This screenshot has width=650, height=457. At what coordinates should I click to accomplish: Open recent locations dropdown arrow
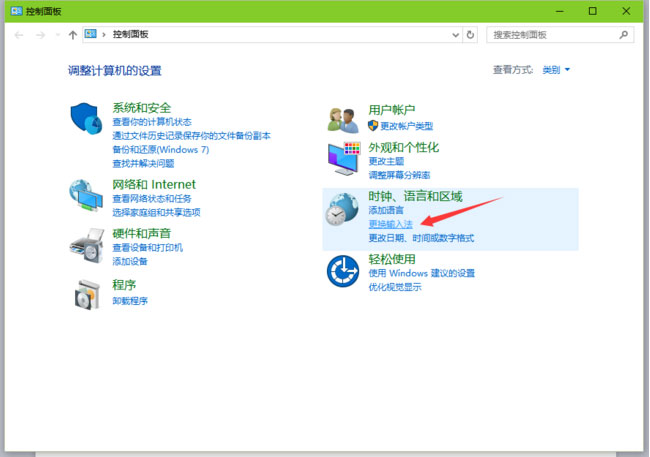click(x=58, y=35)
